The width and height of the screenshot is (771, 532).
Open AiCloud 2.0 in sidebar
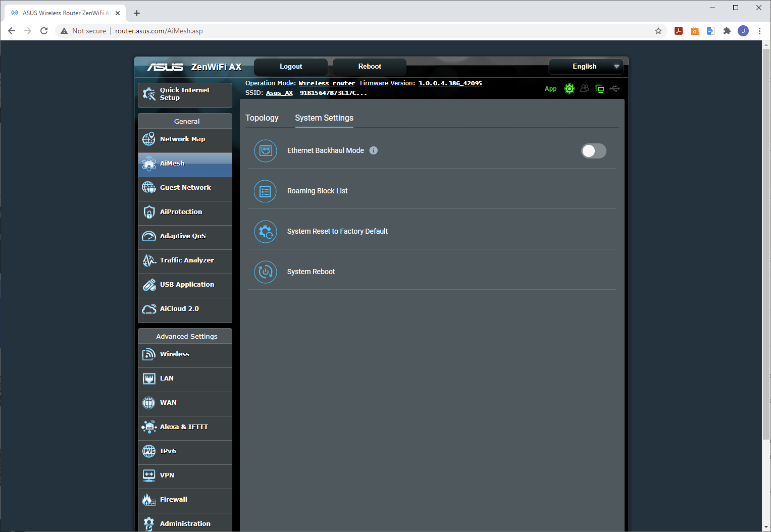pos(185,309)
